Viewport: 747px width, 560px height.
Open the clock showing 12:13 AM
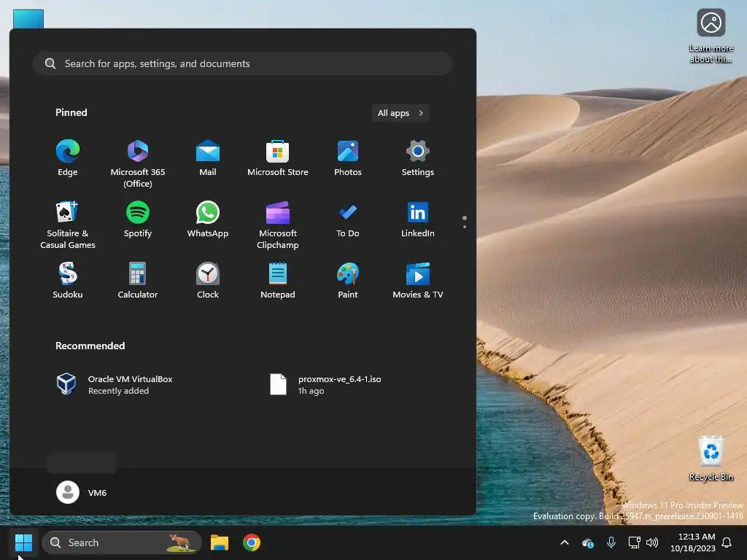[693, 542]
